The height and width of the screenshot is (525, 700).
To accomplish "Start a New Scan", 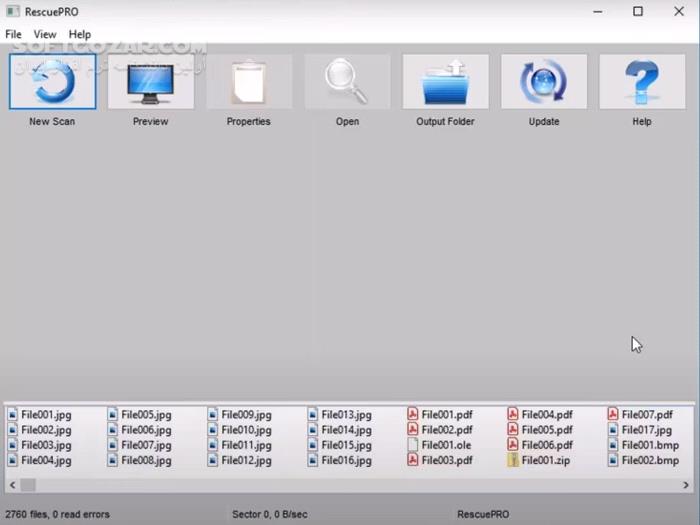I will (x=52, y=82).
